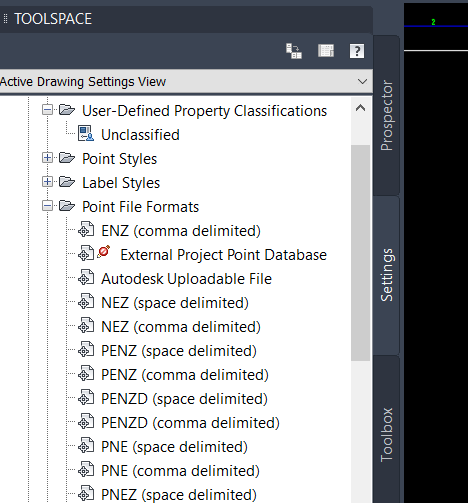Screen dimensions: 468x503
Task: Click the tree view orientation icon in toolbar
Action: coord(294,51)
